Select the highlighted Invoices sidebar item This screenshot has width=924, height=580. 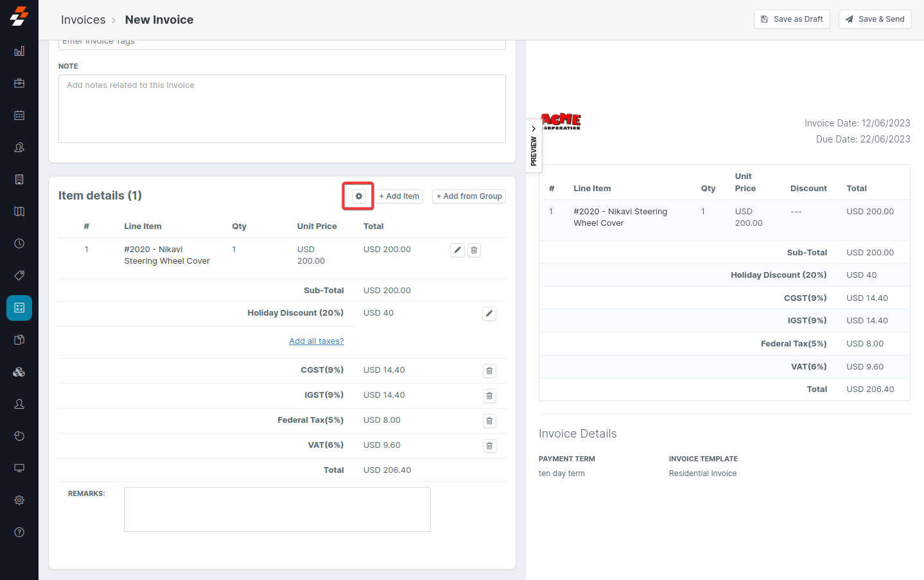pyautogui.click(x=19, y=308)
